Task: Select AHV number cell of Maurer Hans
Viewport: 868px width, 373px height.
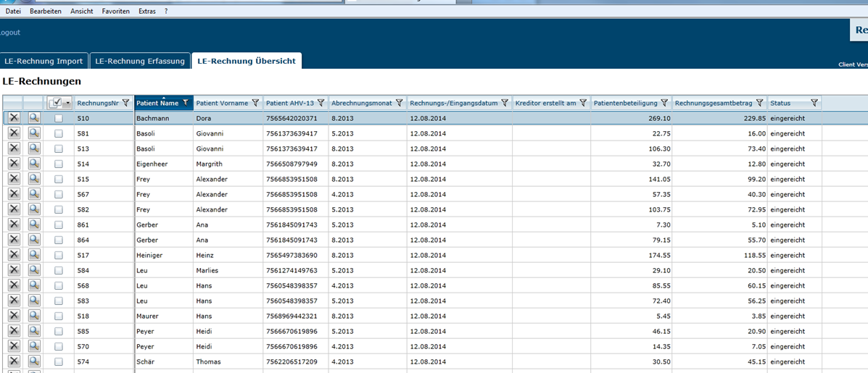Action: click(x=292, y=316)
